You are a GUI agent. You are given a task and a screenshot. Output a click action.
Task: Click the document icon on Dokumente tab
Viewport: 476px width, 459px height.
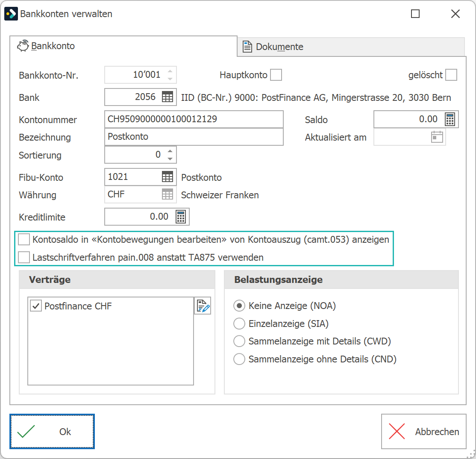247,47
